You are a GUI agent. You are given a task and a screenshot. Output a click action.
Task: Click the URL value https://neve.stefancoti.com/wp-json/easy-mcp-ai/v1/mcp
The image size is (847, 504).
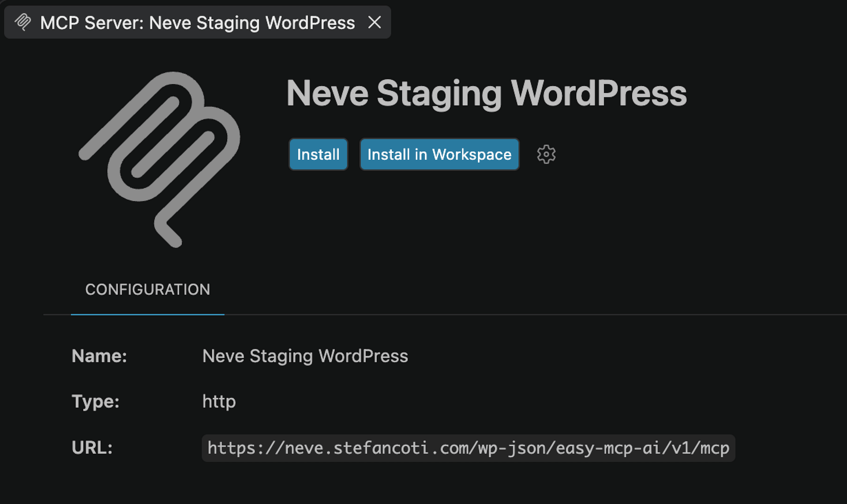coord(468,448)
